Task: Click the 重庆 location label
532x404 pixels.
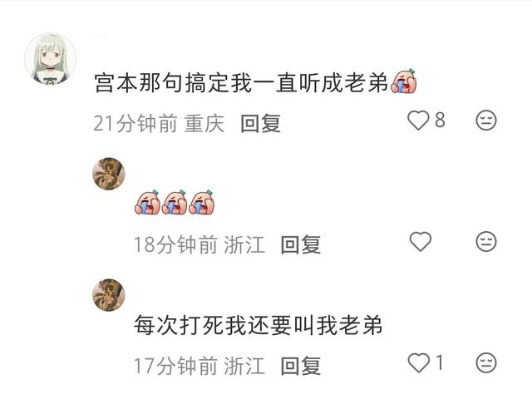Action: pyautogui.click(x=204, y=124)
